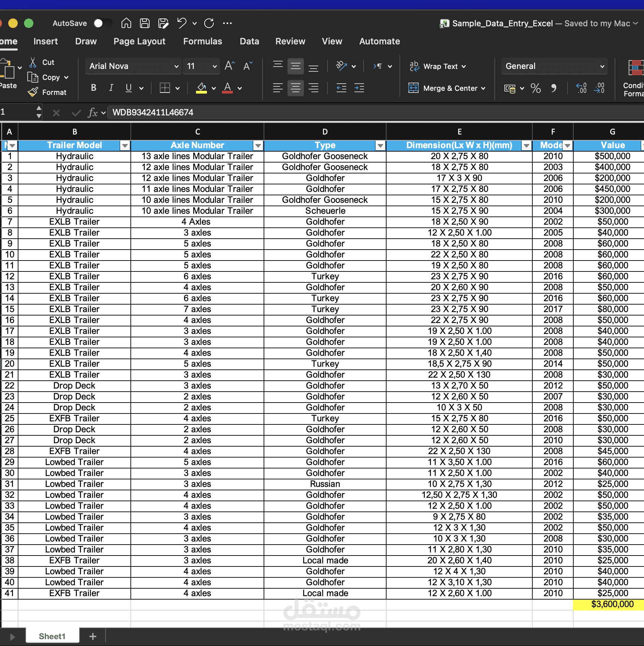The width and height of the screenshot is (644, 646).
Task: Expand the Merge & Center dropdown arrow
Action: click(x=483, y=88)
